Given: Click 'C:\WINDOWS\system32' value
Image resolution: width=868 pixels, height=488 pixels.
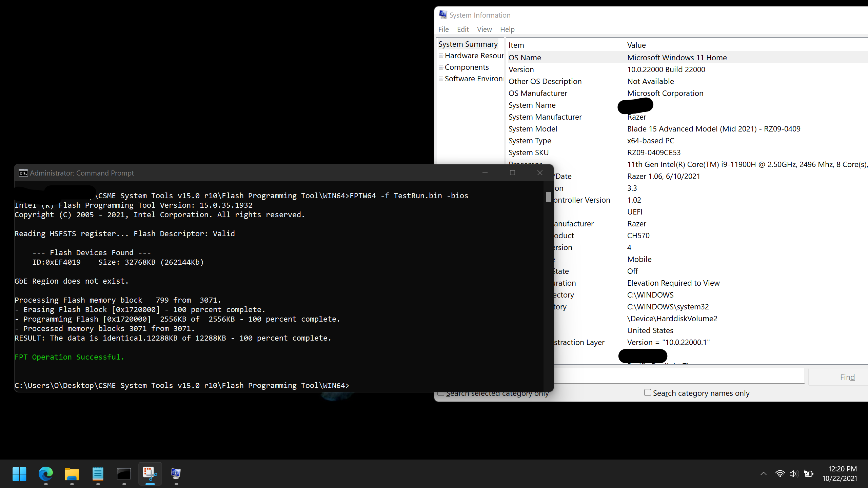Looking at the screenshot, I should (x=668, y=307).
